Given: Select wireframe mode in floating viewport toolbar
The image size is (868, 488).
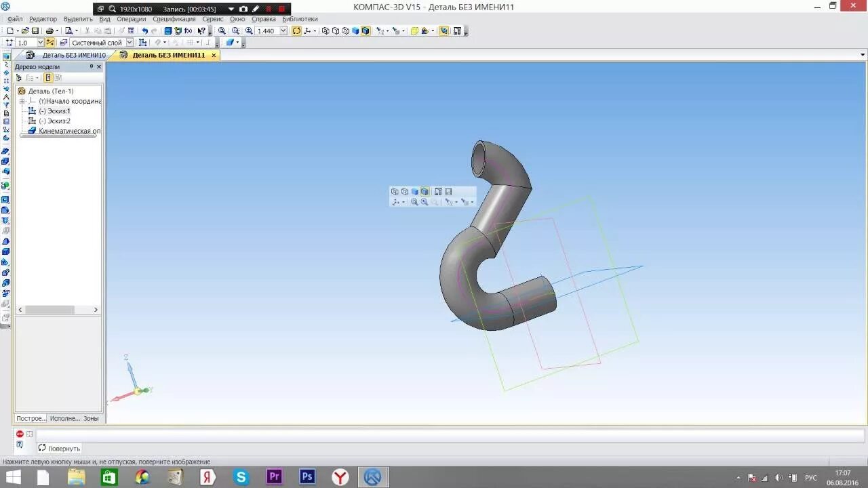Looking at the screenshot, I should 395,192.
